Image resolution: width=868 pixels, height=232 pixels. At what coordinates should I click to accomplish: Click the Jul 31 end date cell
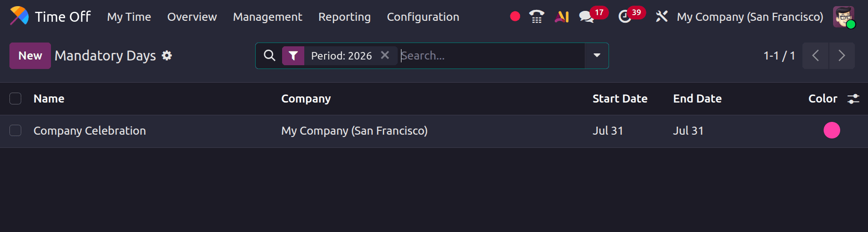tap(688, 131)
